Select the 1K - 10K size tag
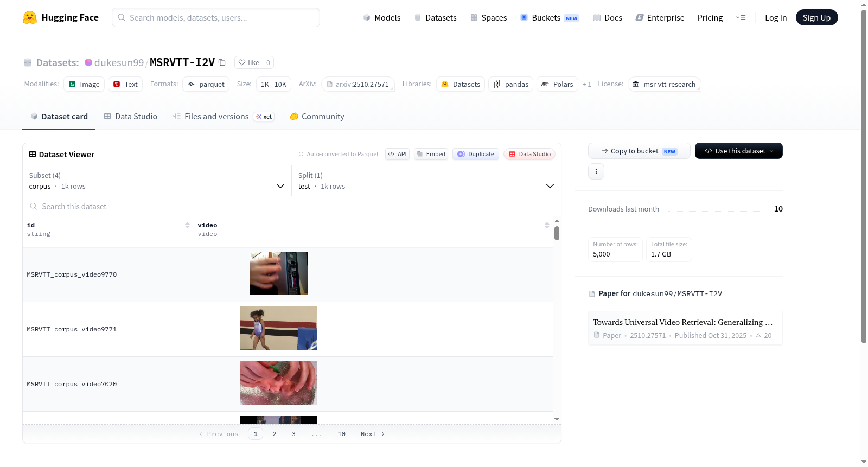Screen dimensions: 868x467 point(273,84)
